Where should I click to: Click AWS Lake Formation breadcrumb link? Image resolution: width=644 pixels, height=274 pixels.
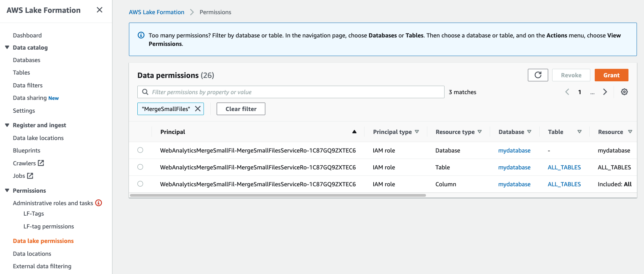(157, 12)
